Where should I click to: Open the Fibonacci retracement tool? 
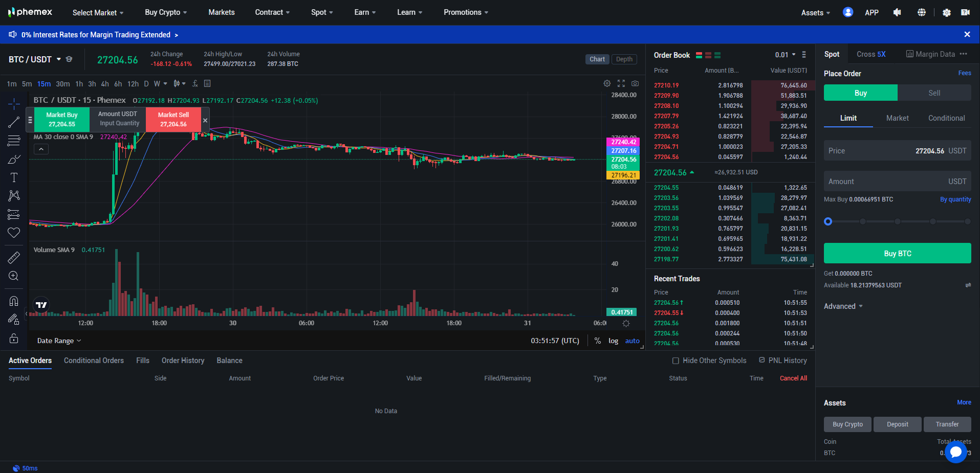click(14, 141)
